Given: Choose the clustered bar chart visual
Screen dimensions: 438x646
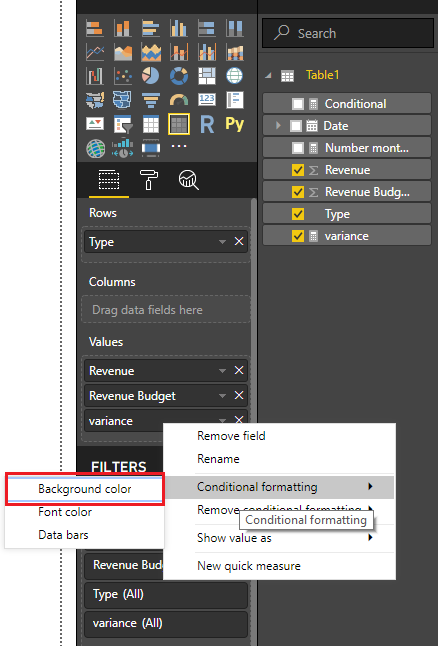Looking at the screenshot, I should (x=151, y=28).
